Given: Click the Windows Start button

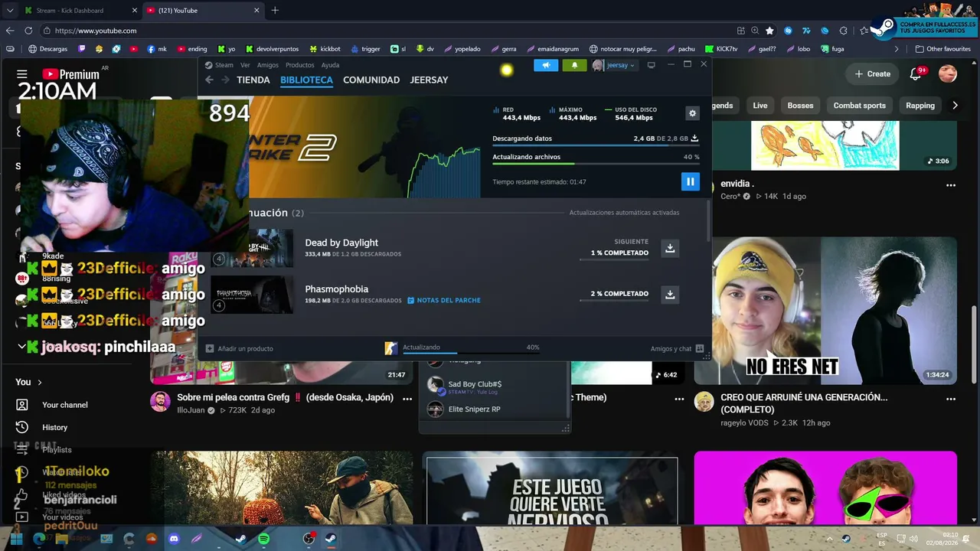Looking at the screenshot, I should pyautogui.click(x=16, y=539).
